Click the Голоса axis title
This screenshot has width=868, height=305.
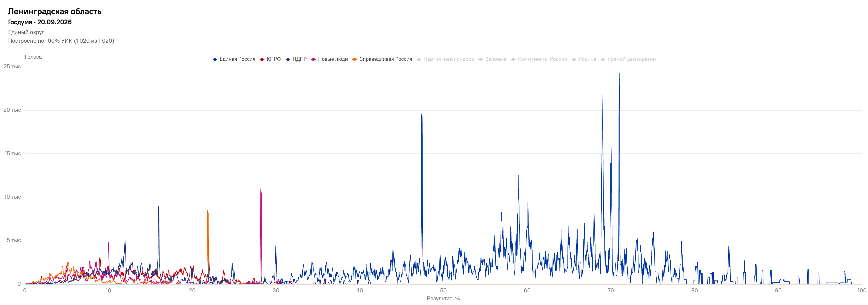(33, 57)
